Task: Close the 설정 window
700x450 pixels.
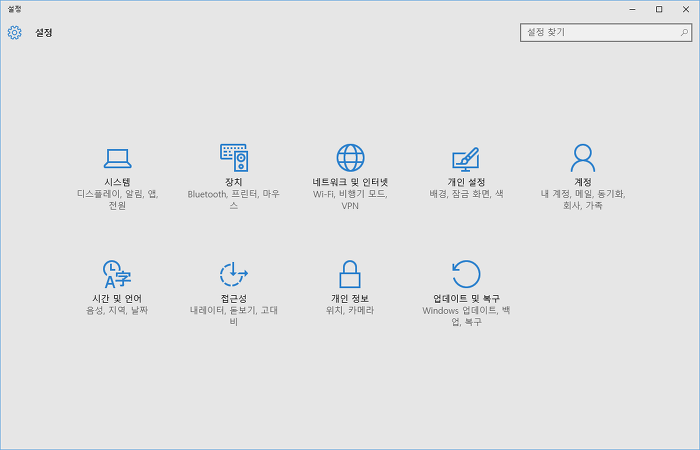Action: click(x=686, y=9)
